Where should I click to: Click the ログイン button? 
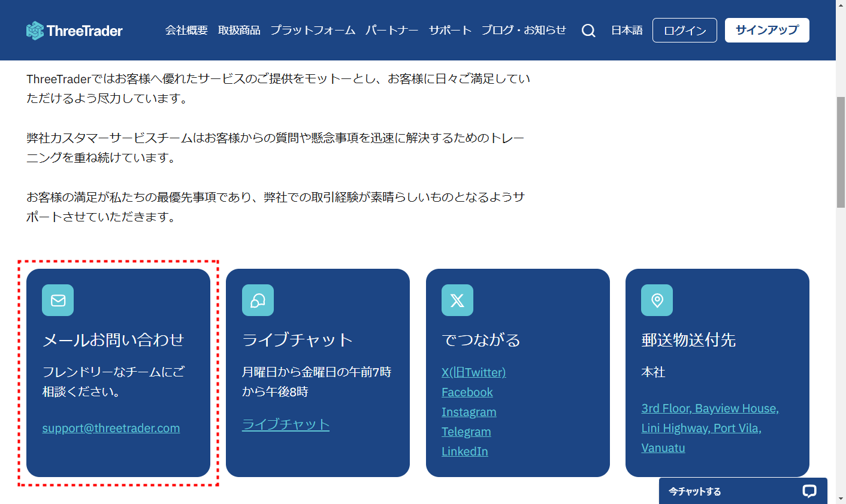pyautogui.click(x=684, y=30)
